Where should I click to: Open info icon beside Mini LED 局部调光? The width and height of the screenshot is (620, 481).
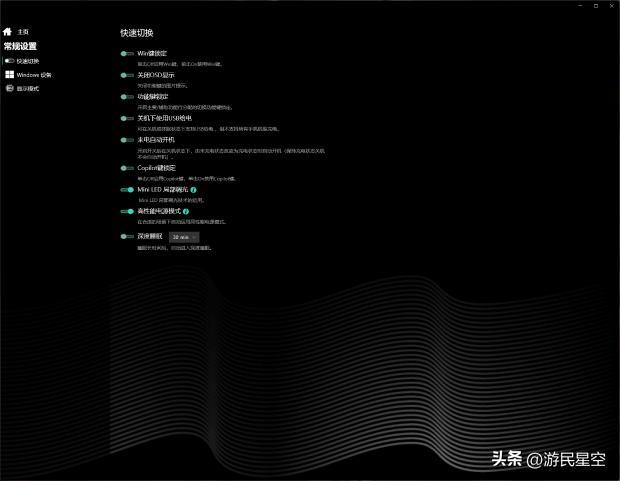(x=193, y=189)
